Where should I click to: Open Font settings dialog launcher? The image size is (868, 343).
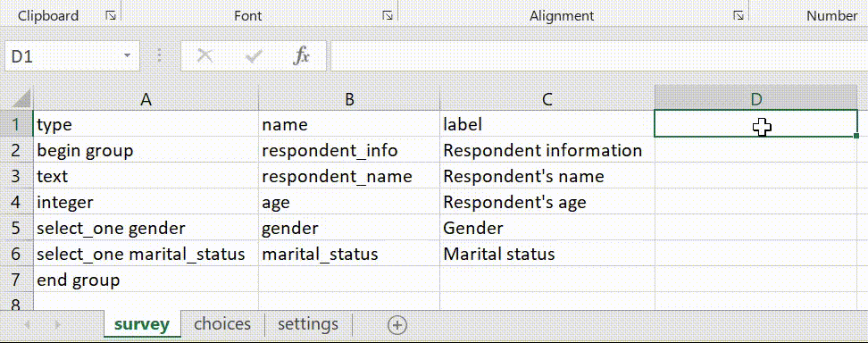click(x=388, y=16)
